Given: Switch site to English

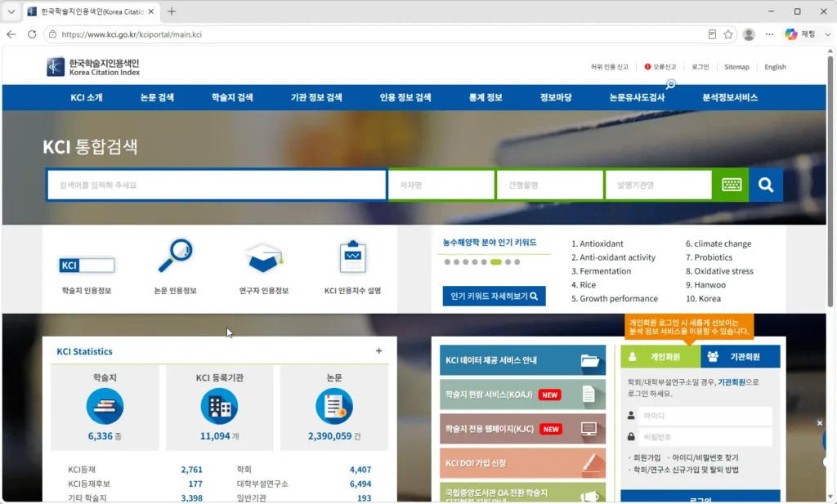Looking at the screenshot, I should coord(775,67).
